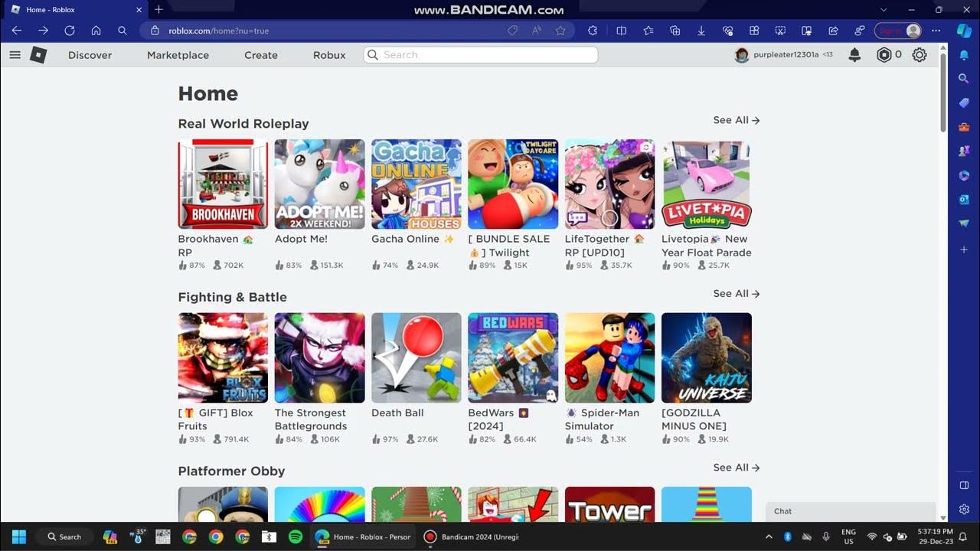The image size is (980, 551).
Task: Open the Adopt Me! game thumbnail
Action: point(319,184)
